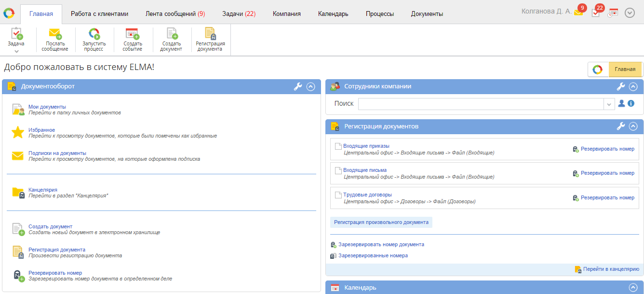
Task: Open the Подписки на документы link
Action: pos(57,153)
